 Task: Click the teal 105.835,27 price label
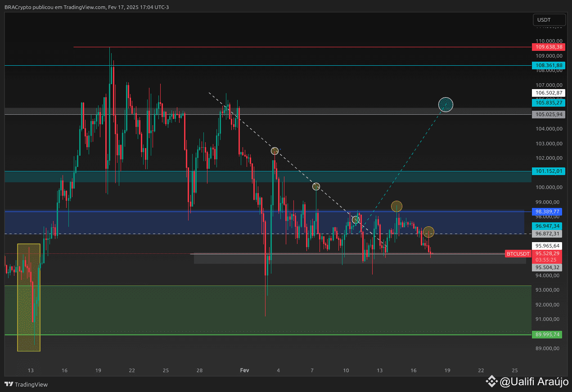pyautogui.click(x=548, y=103)
